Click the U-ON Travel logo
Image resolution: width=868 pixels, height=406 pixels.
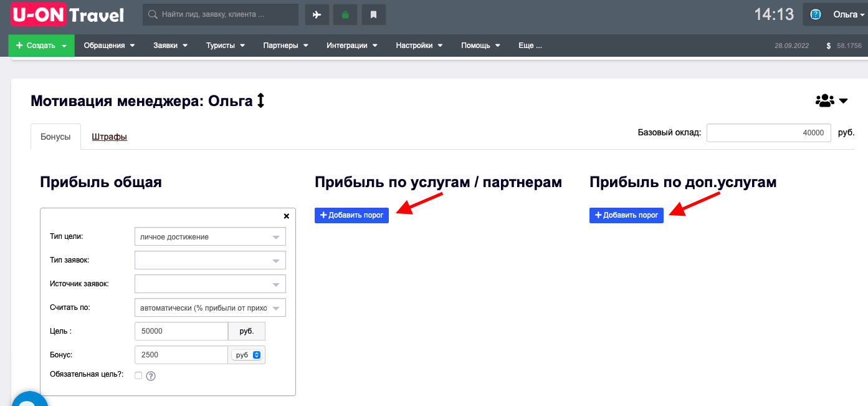coord(67,14)
